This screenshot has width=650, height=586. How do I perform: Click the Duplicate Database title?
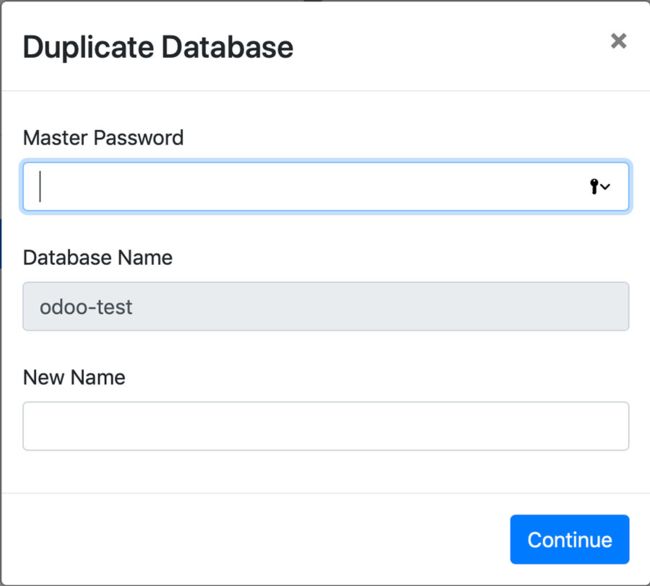(x=158, y=47)
